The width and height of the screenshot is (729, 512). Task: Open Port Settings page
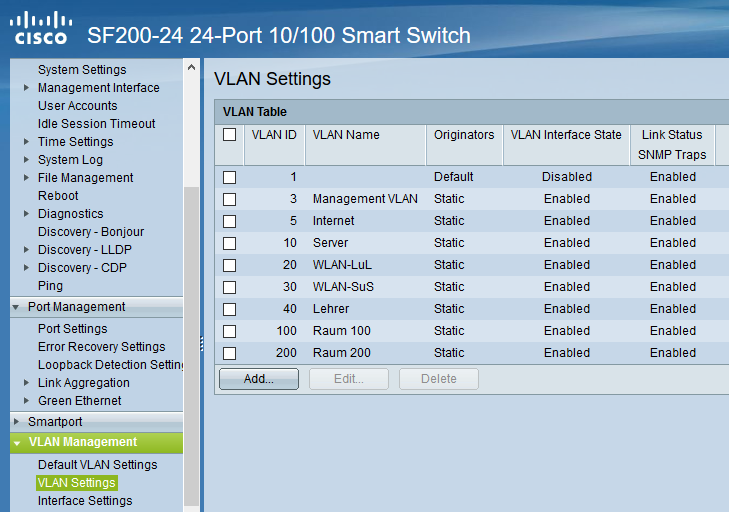pos(73,329)
